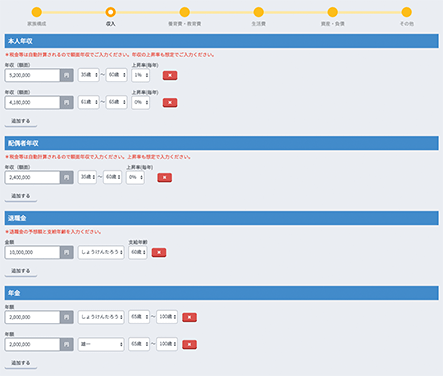
Task: Focus the 10,000,000 retirement amount field
Action: [32, 252]
